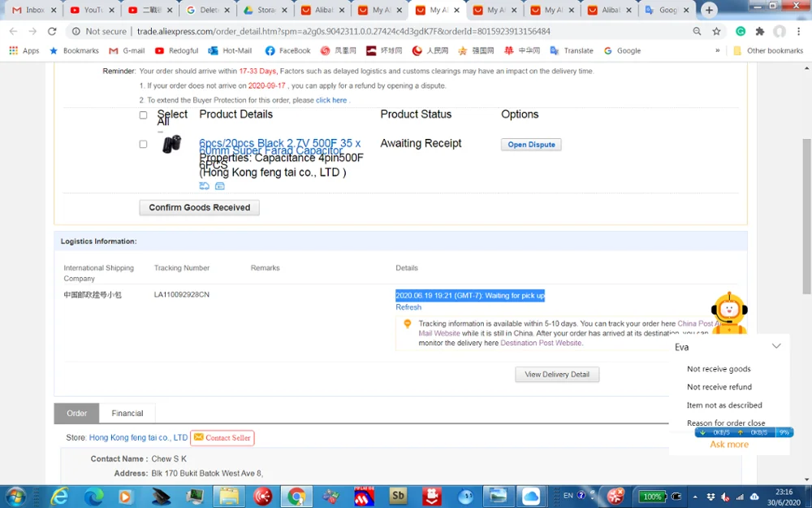Go forward with the browser arrow
Viewport: 812px width, 508px height.
tap(32, 31)
